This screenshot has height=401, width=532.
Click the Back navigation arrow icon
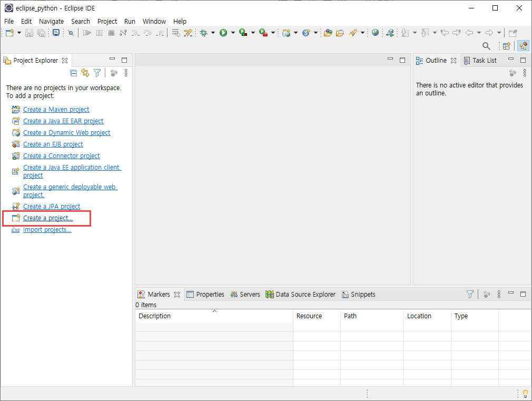coord(469,33)
